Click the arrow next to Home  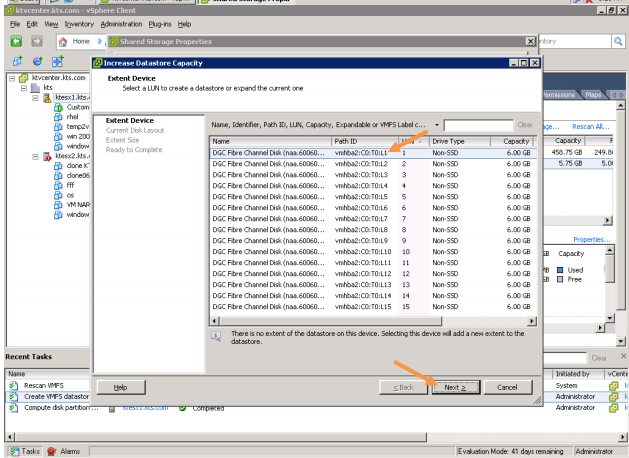100,41
